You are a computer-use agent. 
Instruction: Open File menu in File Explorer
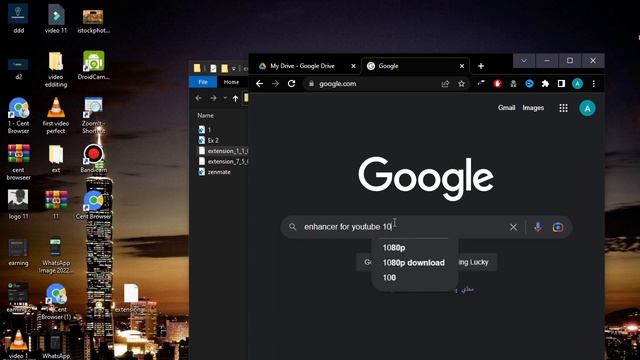(203, 82)
